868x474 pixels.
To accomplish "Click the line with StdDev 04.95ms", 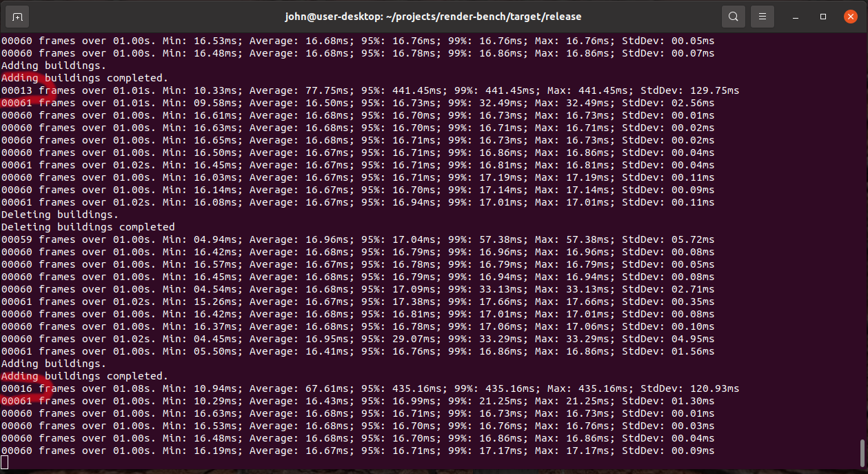I will point(358,339).
